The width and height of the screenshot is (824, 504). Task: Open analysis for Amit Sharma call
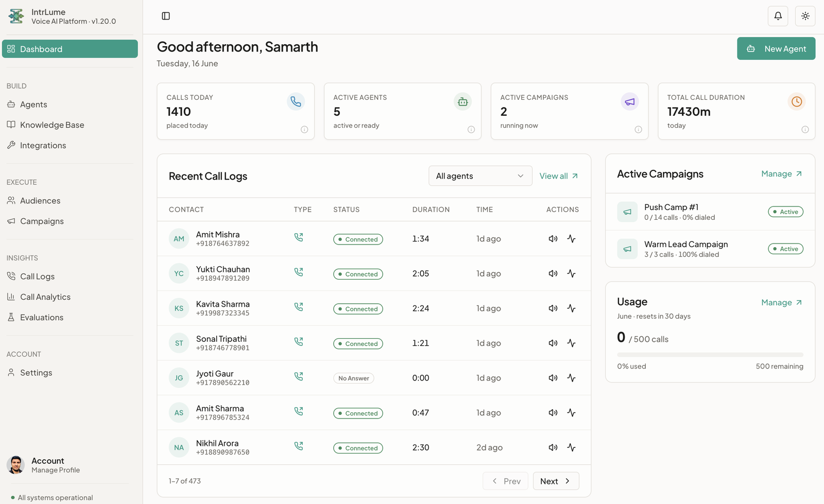click(x=571, y=412)
